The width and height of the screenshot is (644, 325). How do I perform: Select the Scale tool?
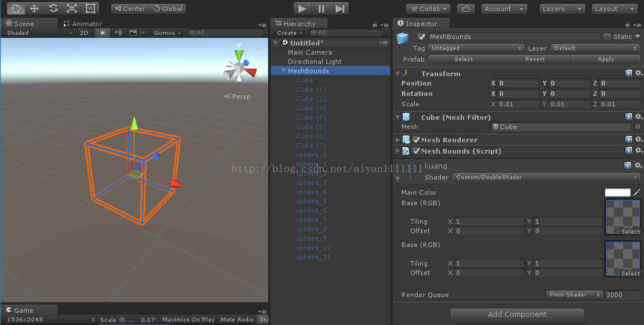[x=72, y=9]
